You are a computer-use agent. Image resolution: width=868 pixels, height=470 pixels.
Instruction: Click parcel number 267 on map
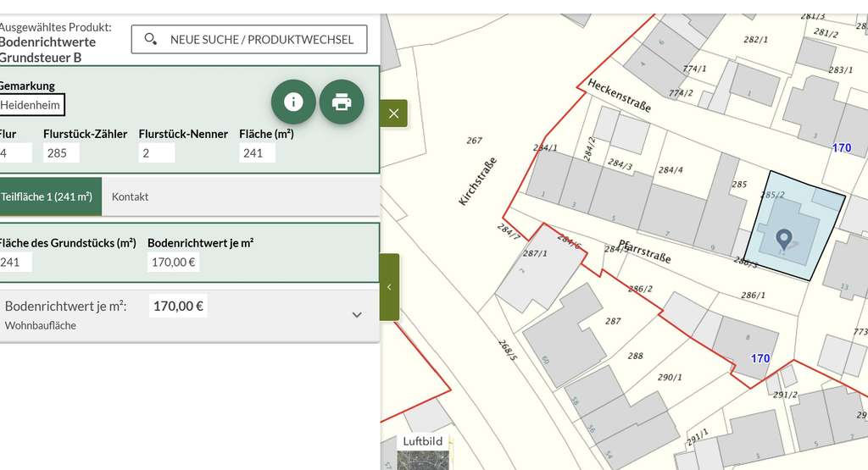pyautogui.click(x=475, y=141)
